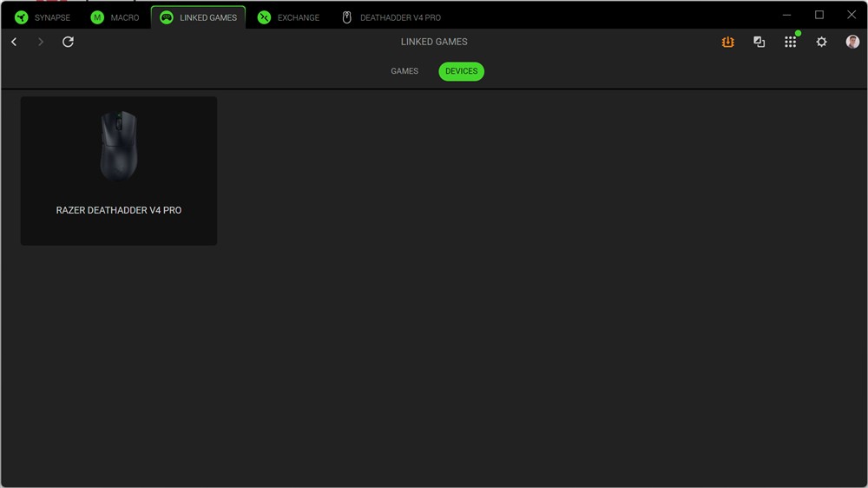Screen dimensions: 868x488
Task: Open the Exchange tab
Action: pyautogui.click(x=288, y=17)
